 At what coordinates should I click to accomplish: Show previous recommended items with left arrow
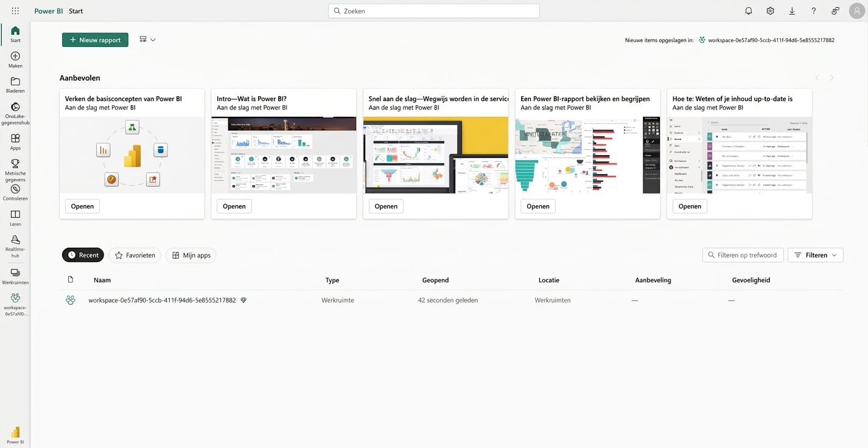pyautogui.click(x=817, y=78)
